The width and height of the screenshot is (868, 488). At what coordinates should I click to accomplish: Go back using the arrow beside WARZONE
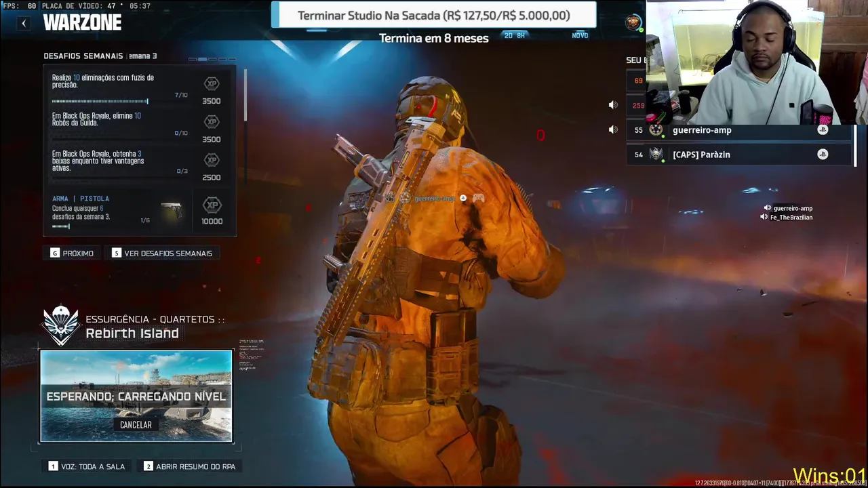[x=24, y=23]
